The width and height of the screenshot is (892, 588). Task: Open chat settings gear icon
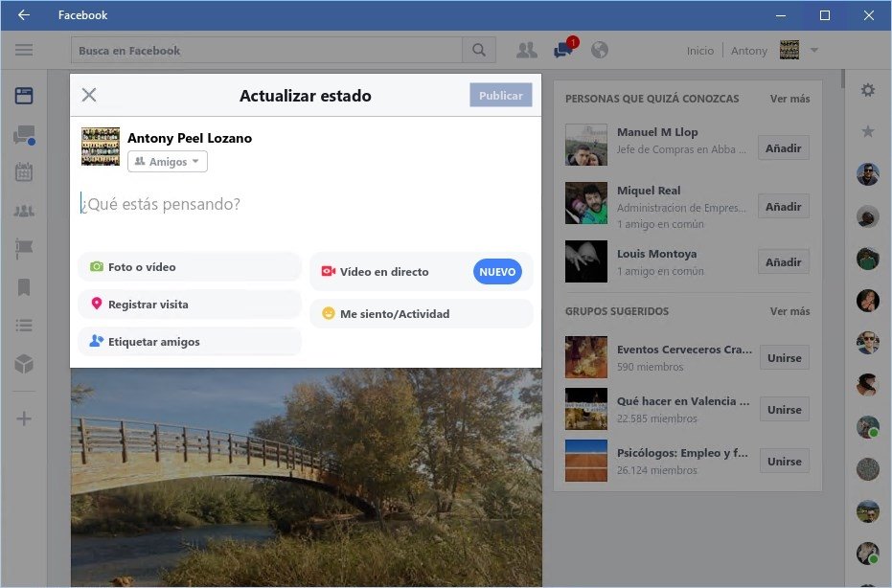(867, 90)
